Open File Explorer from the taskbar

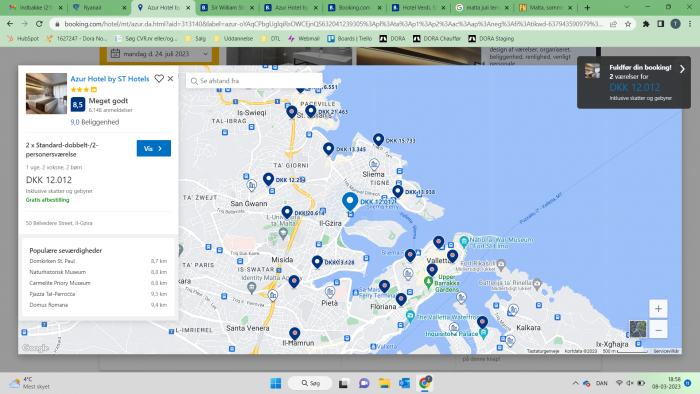384,383
